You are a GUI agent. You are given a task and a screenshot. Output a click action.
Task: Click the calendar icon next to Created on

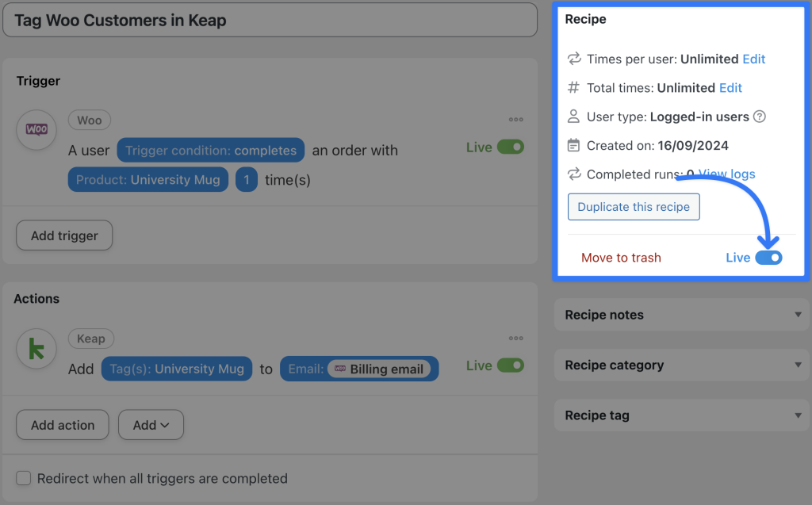573,145
